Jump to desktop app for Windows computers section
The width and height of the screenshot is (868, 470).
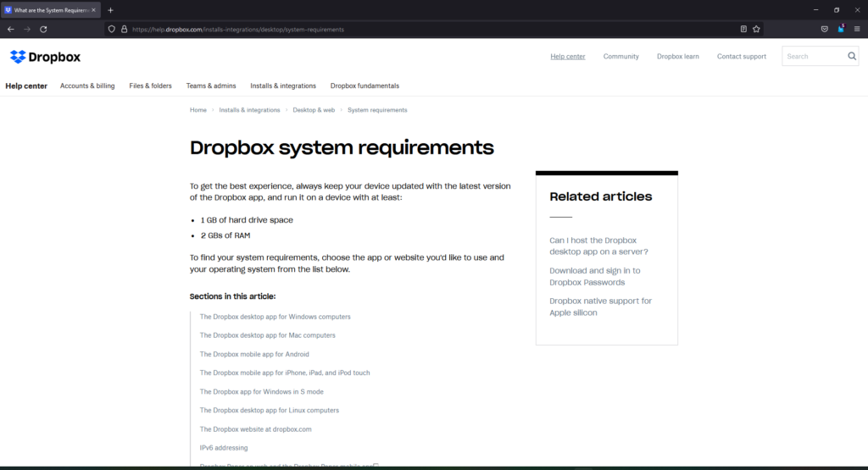275,317
